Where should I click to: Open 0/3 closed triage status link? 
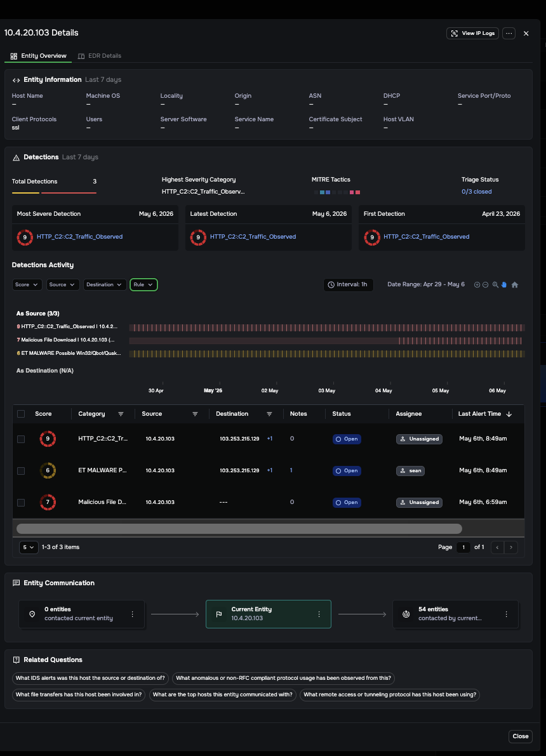pyautogui.click(x=477, y=192)
